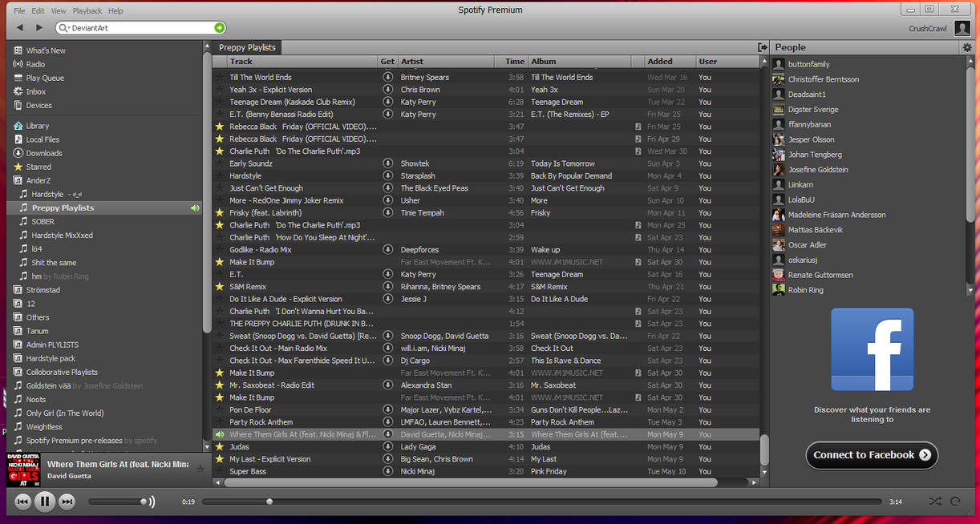The width and height of the screenshot is (980, 524).
Task: Unstar the Mr. Saxobeat Radio Edit track
Action: click(220, 385)
